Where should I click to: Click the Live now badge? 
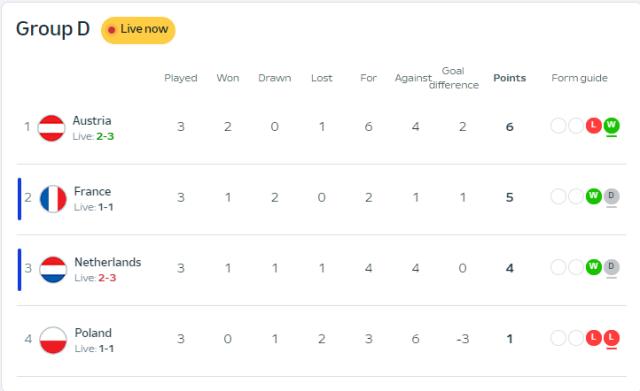point(138,30)
